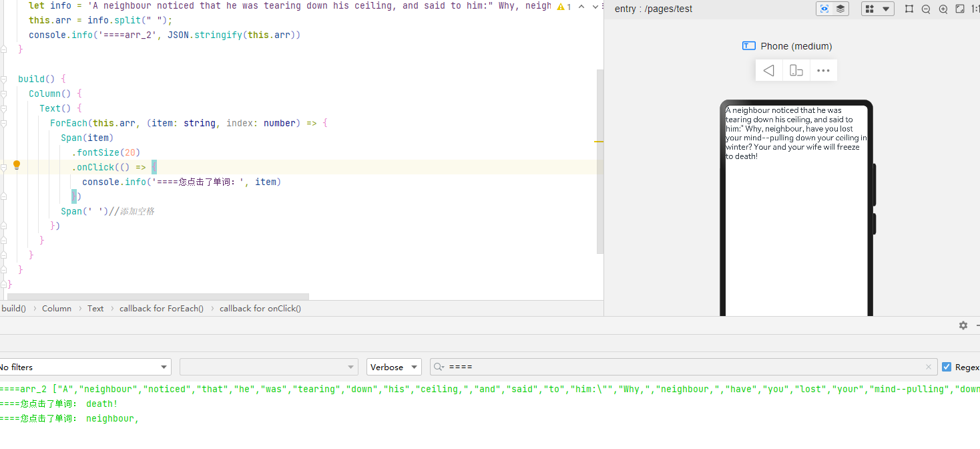Click the yellow warning triangle indicator in editor
Image resolution: width=980 pixels, height=449 pixels.
561,6
